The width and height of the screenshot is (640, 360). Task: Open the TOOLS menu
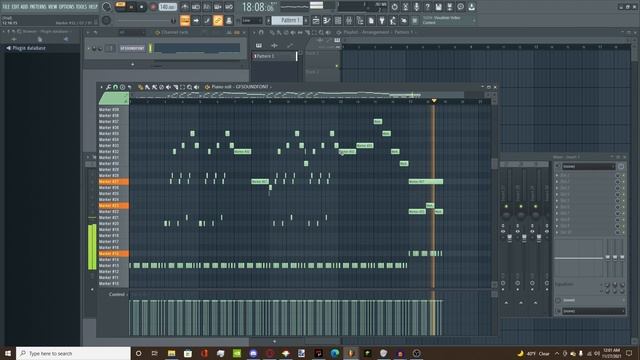click(81, 7)
